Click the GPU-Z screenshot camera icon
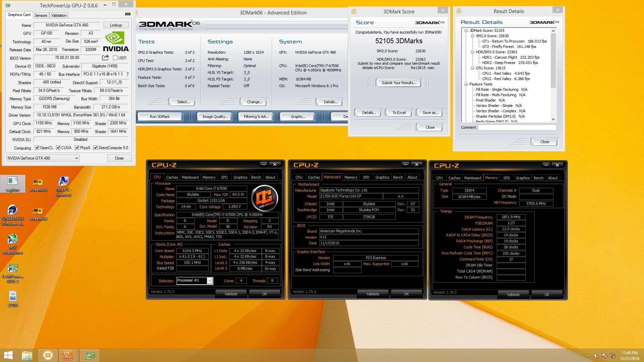644x362 pixels. tap(127, 14)
